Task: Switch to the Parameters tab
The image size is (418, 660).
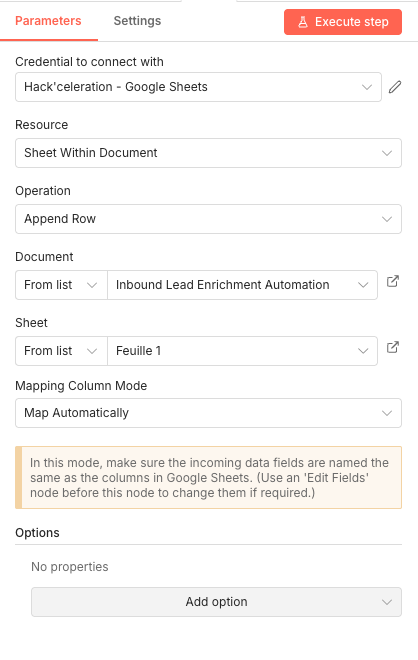Action: point(48,21)
